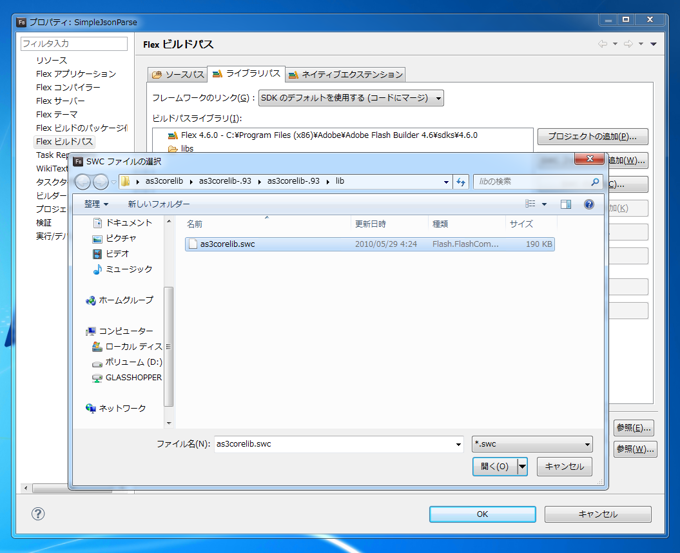Click the forward arrow in the properties header
Viewport: 680px width, 553px height.
click(628, 44)
